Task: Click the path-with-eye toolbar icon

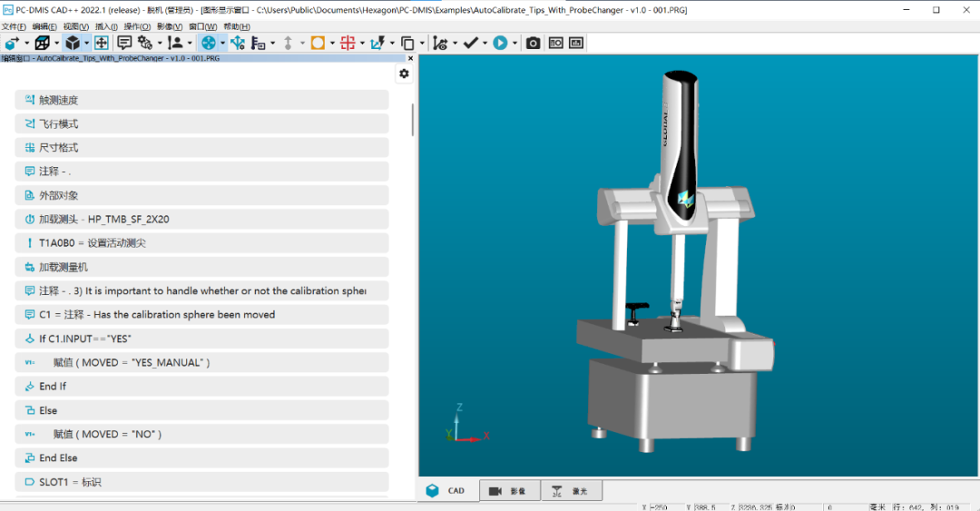Action: [x=440, y=43]
